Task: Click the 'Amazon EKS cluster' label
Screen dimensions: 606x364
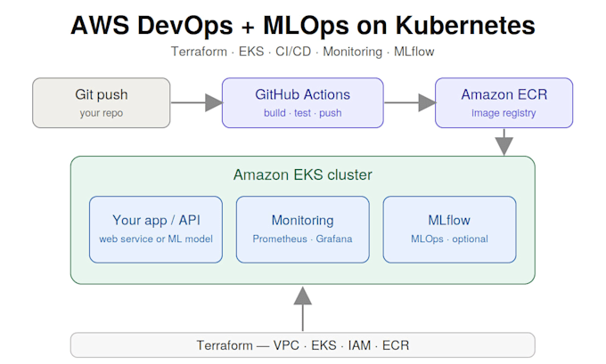Action: click(303, 174)
